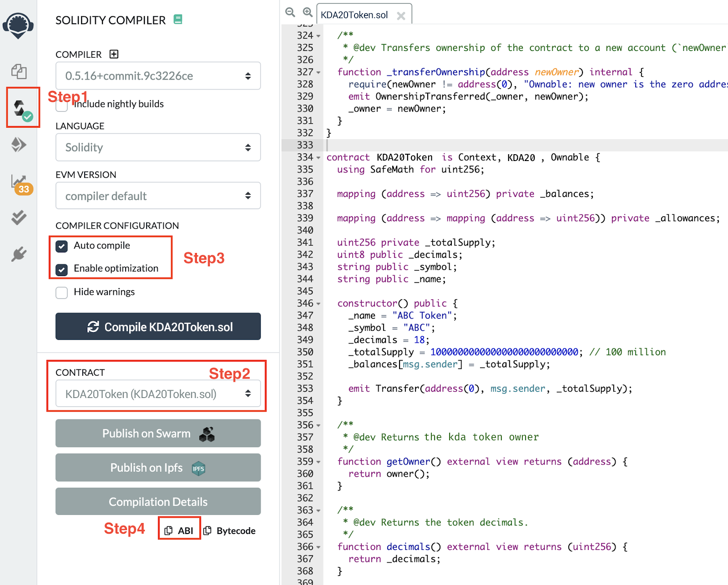
Task: Click the zoom in magnifier icon
Action: pyautogui.click(x=308, y=12)
